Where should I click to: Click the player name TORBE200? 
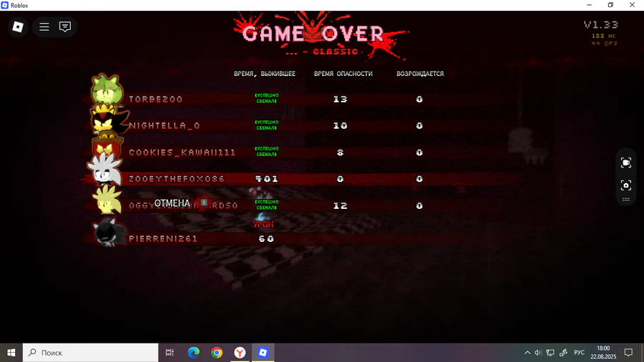(156, 99)
